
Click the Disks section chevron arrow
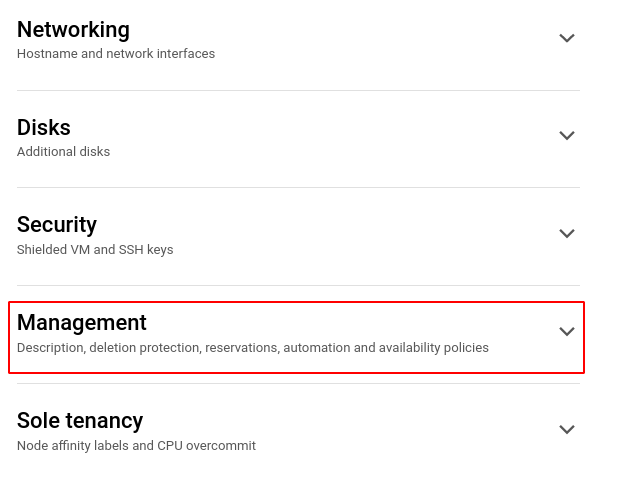(x=567, y=135)
